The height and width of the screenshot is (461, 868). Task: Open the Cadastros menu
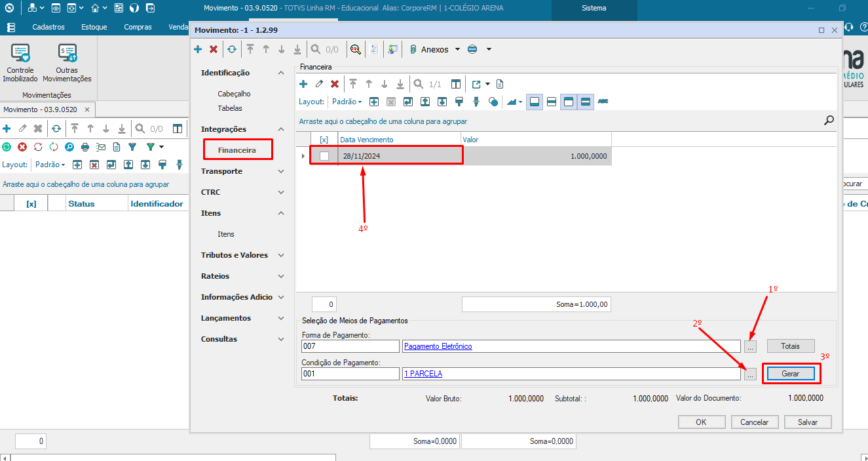pyautogui.click(x=48, y=27)
